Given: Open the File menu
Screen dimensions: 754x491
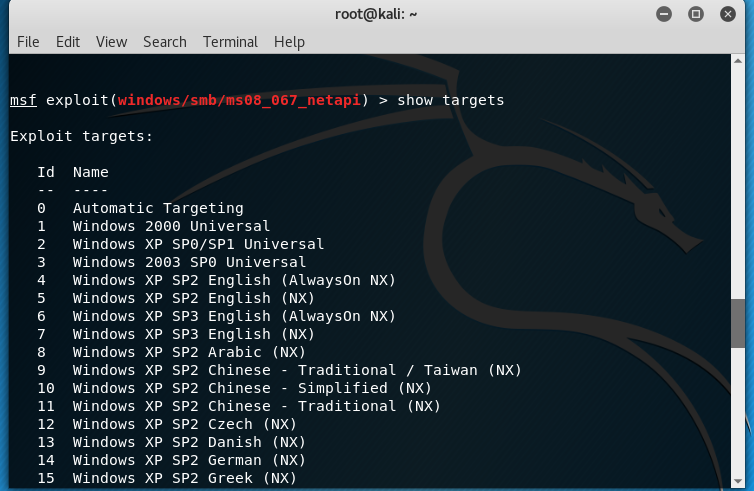Looking at the screenshot, I should [x=28, y=42].
